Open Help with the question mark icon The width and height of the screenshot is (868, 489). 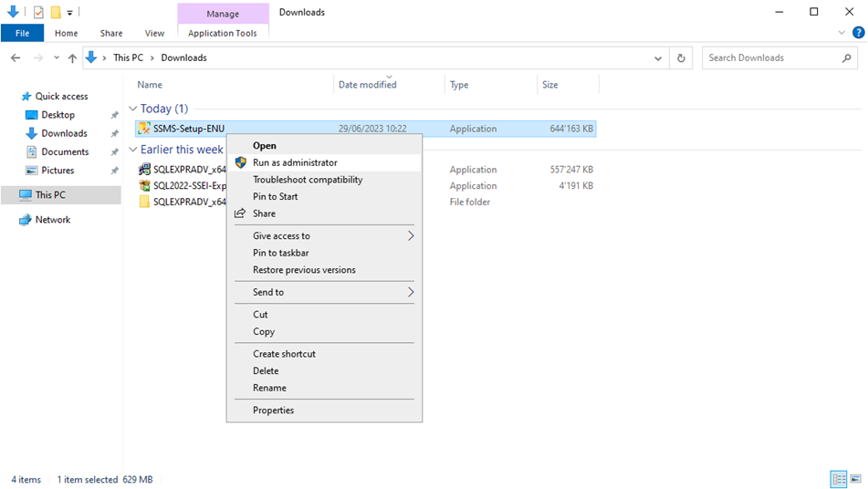pos(858,33)
